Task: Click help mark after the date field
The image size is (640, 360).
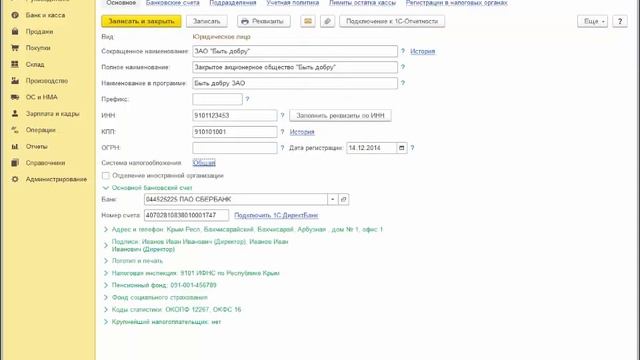Action: tap(412, 148)
